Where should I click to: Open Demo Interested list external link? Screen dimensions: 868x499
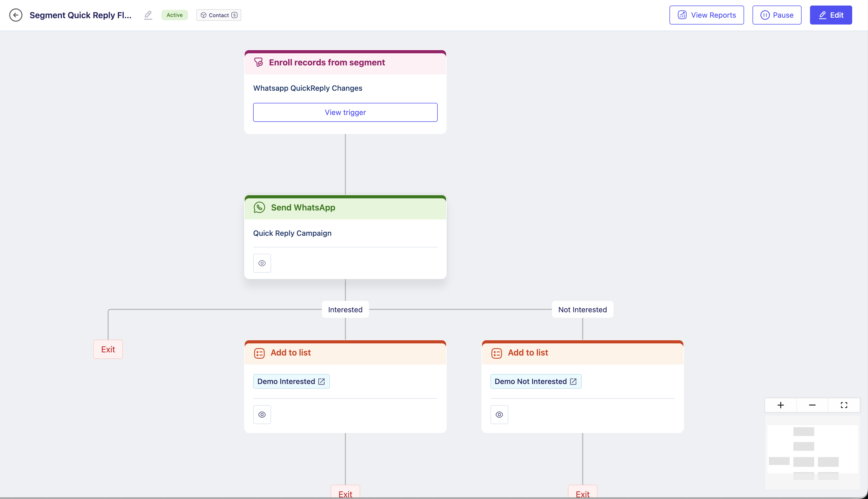pyautogui.click(x=321, y=381)
